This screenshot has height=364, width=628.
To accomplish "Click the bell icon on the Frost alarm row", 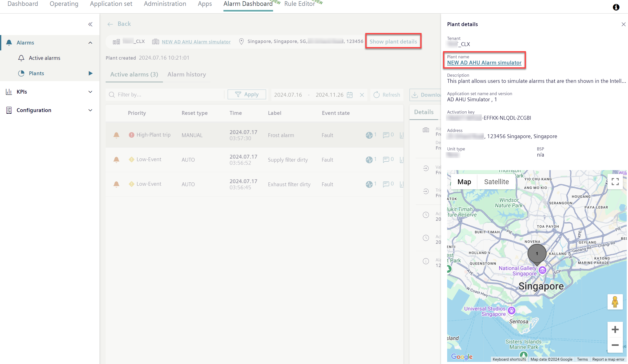I will [x=116, y=135].
